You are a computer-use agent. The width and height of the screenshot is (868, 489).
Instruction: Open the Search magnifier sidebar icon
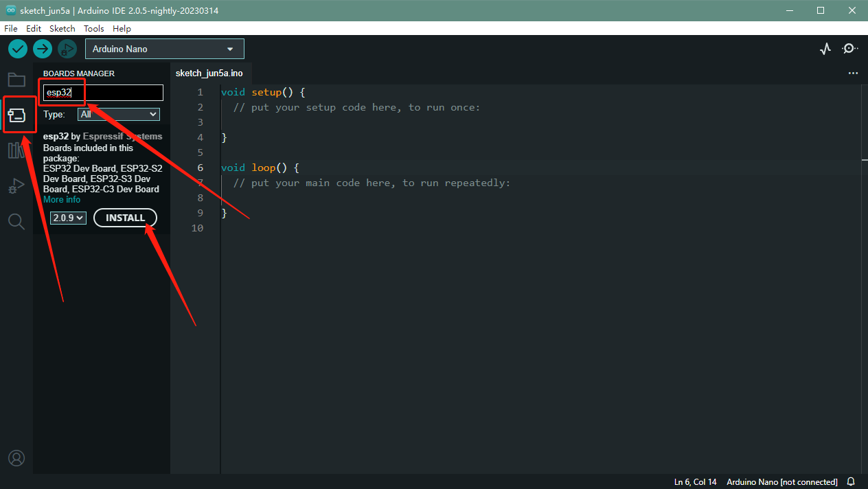point(16,221)
